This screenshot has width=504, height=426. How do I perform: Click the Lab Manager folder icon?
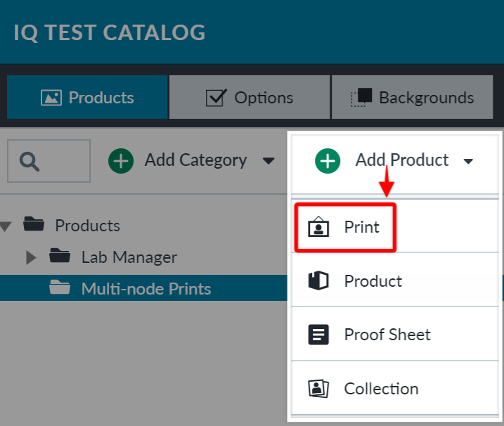pyautogui.click(x=60, y=256)
